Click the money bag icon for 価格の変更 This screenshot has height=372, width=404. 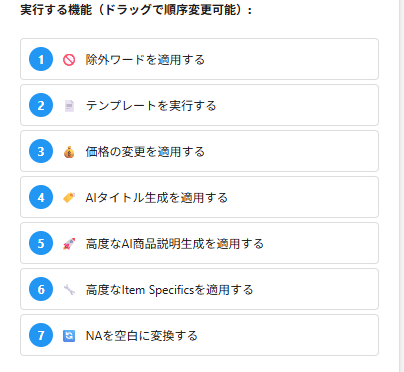point(69,152)
